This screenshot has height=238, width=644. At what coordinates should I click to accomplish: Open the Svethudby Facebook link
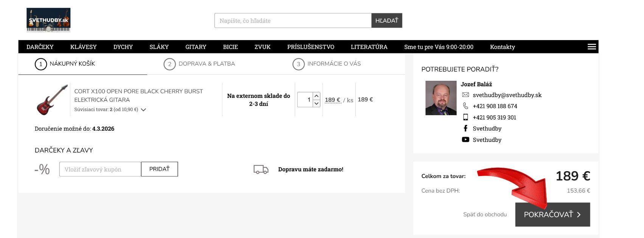click(487, 128)
